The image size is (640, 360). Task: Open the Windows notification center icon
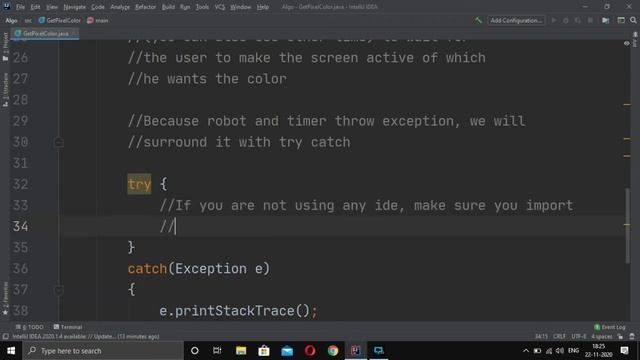624,351
